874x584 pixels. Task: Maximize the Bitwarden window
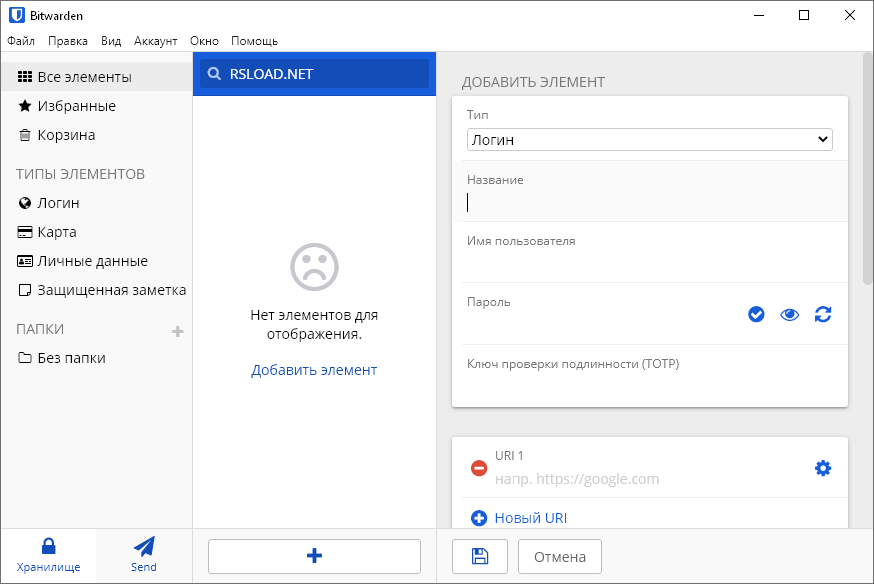point(804,16)
